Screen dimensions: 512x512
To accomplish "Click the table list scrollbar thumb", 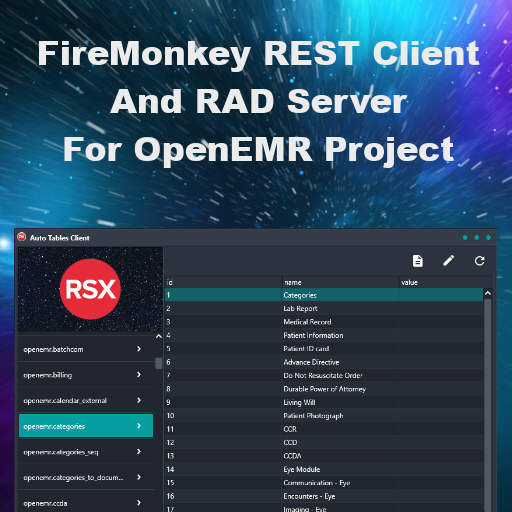I will [x=159, y=363].
